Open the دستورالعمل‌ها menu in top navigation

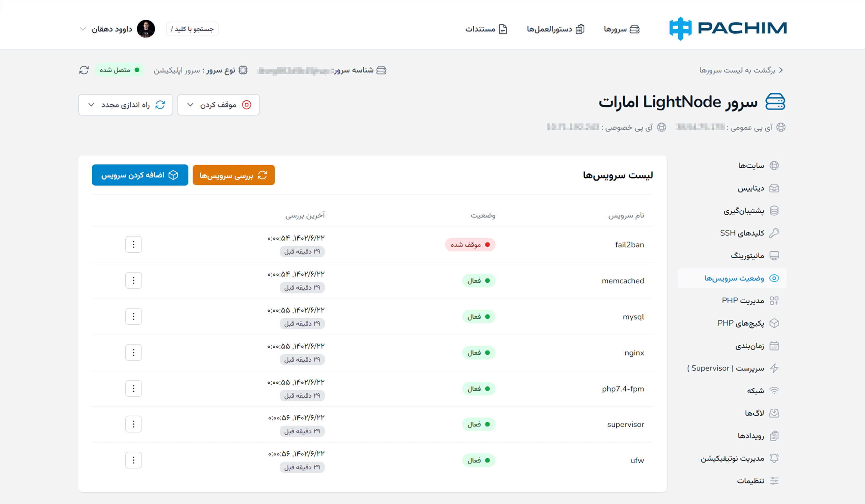pyautogui.click(x=556, y=29)
